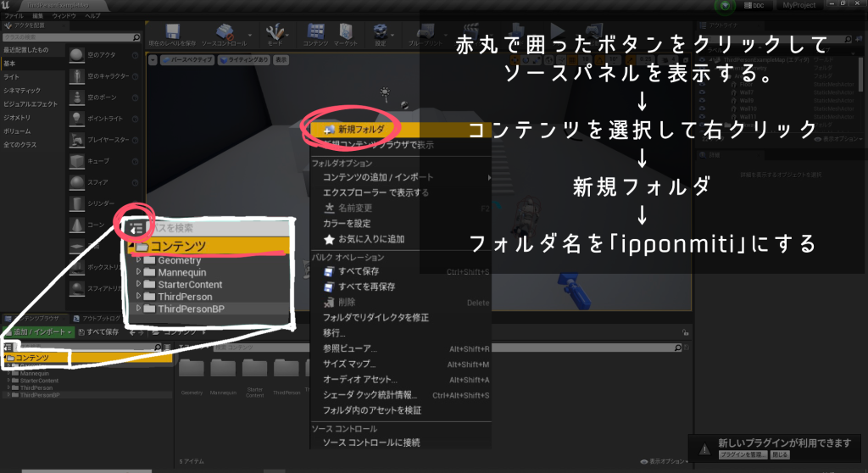Expand the ThirdPersonBP folder in tree

pos(8,395)
